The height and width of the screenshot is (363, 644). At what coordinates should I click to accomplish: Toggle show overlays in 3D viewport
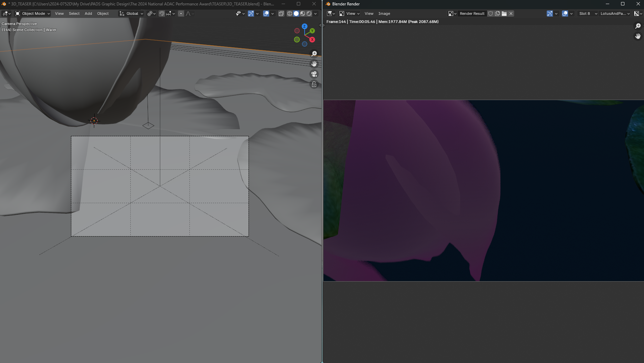tap(266, 14)
